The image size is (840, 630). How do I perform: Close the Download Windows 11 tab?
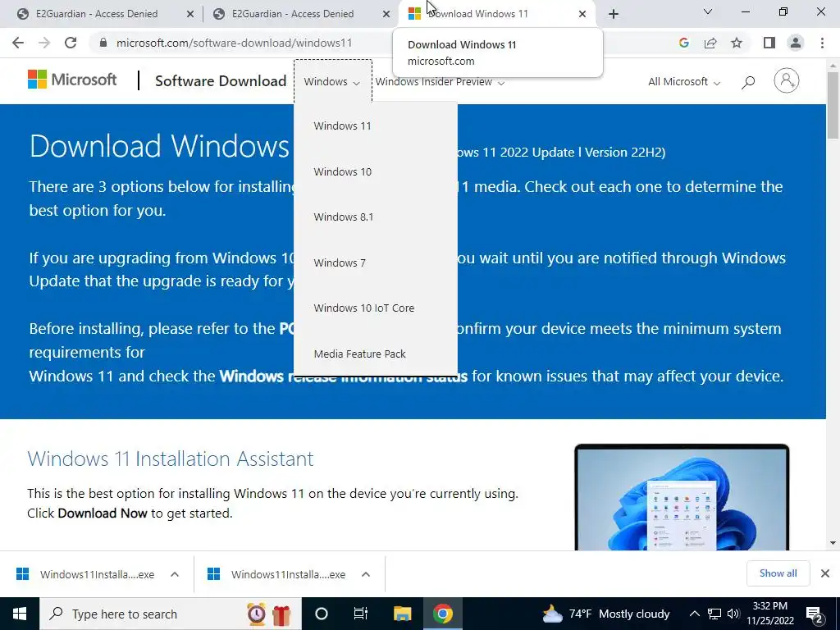click(582, 14)
